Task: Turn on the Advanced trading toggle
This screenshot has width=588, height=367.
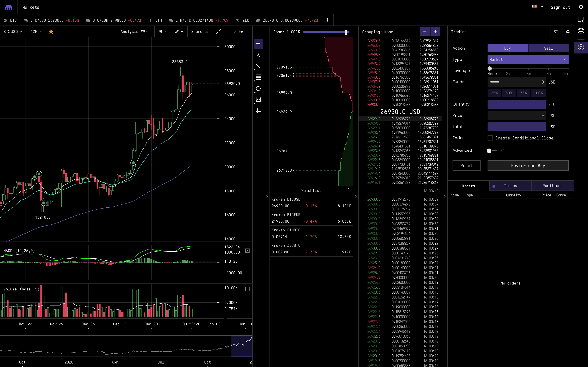Action: point(489,150)
